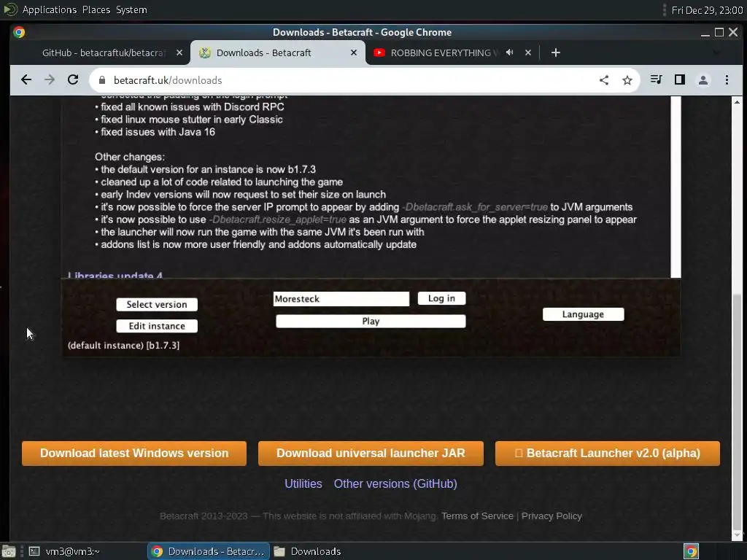This screenshot has width=747, height=560.
Task: Click the Play button
Action: click(x=371, y=321)
